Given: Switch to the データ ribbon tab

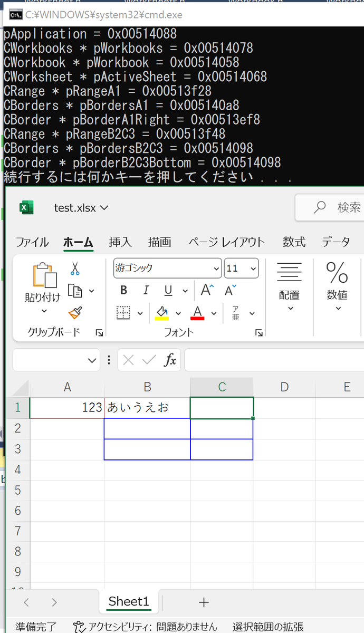Looking at the screenshot, I should [x=336, y=242].
